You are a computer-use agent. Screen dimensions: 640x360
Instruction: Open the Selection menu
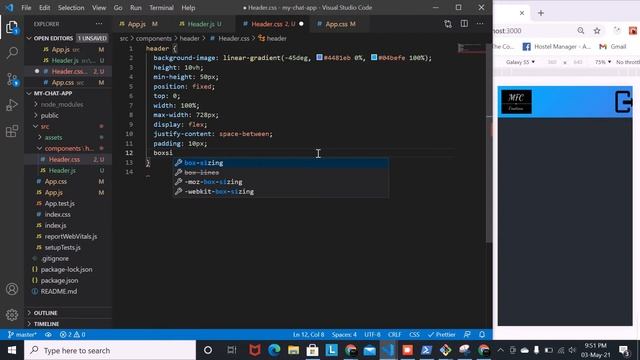tap(71, 8)
